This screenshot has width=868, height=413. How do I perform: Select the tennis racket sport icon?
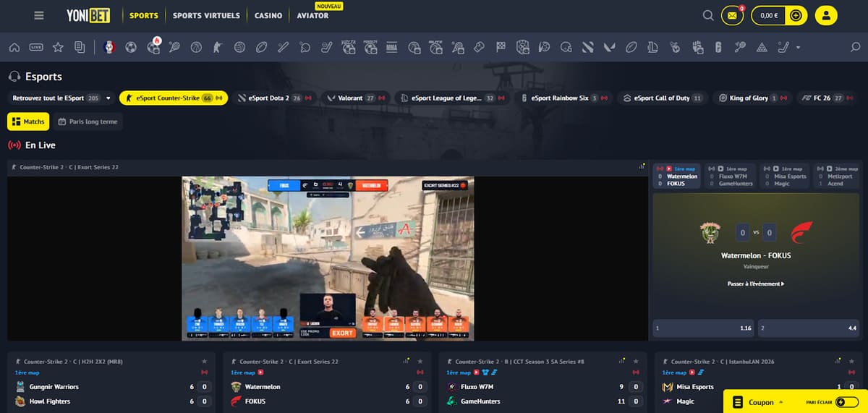pos(174,48)
